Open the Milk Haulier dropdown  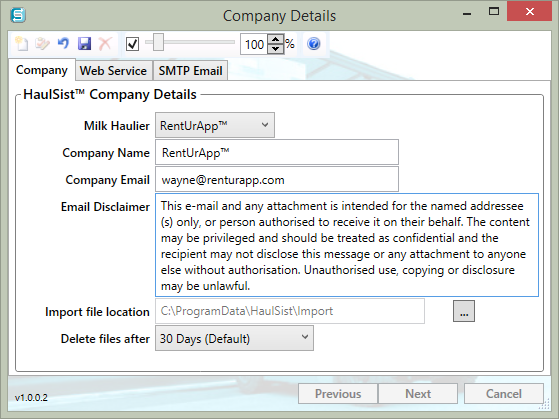point(215,125)
